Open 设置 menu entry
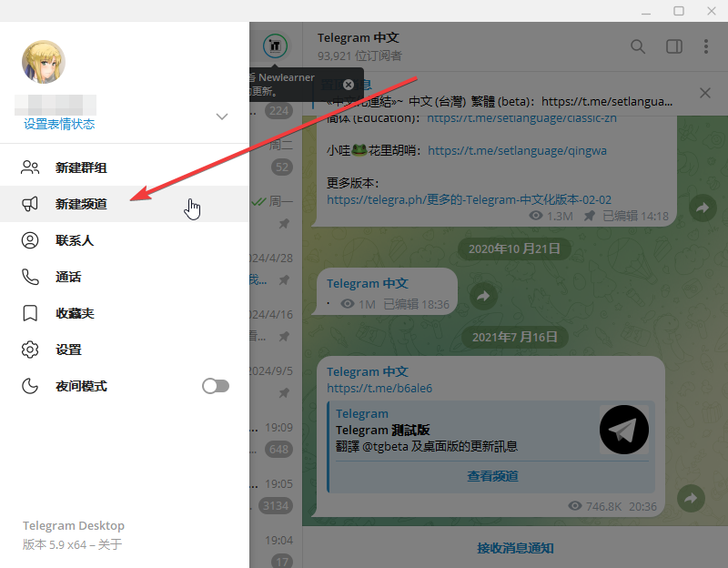This screenshot has width=728, height=568. [125, 350]
